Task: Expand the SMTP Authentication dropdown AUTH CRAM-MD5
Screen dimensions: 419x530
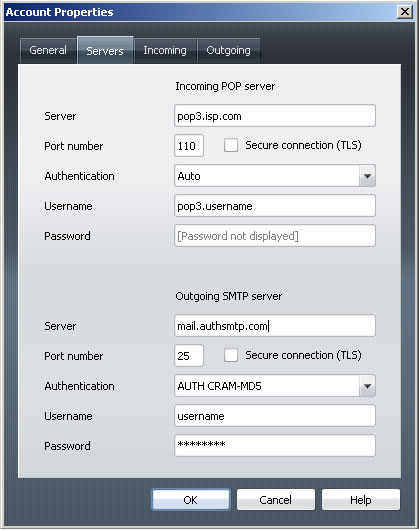Action: click(367, 386)
